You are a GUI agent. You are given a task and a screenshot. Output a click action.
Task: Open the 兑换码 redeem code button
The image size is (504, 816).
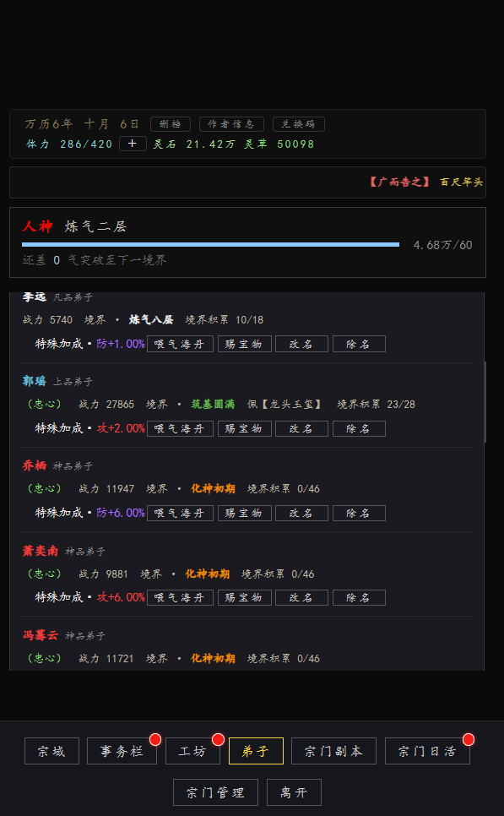click(299, 124)
